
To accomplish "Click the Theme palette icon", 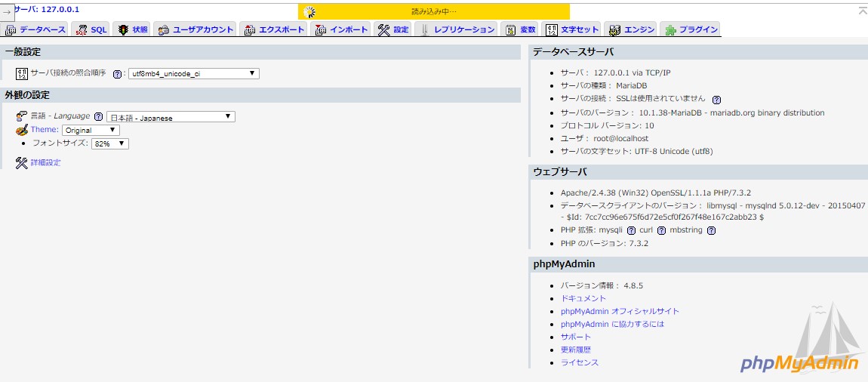I will click(x=22, y=130).
